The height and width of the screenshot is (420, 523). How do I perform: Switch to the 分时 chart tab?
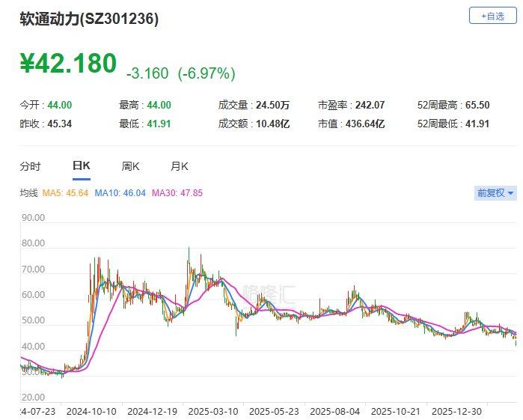pyautogui.click(x=30, y=166)
